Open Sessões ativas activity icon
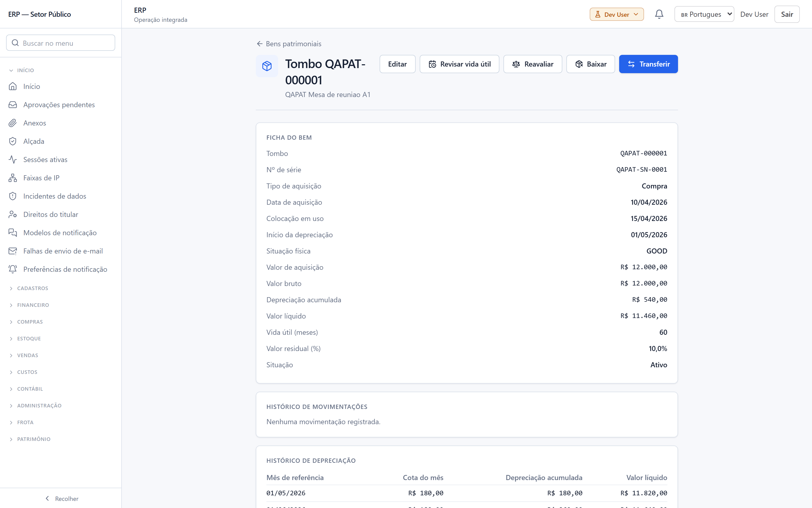This screenshot has height=508, width=812. (x=13, y=160)
